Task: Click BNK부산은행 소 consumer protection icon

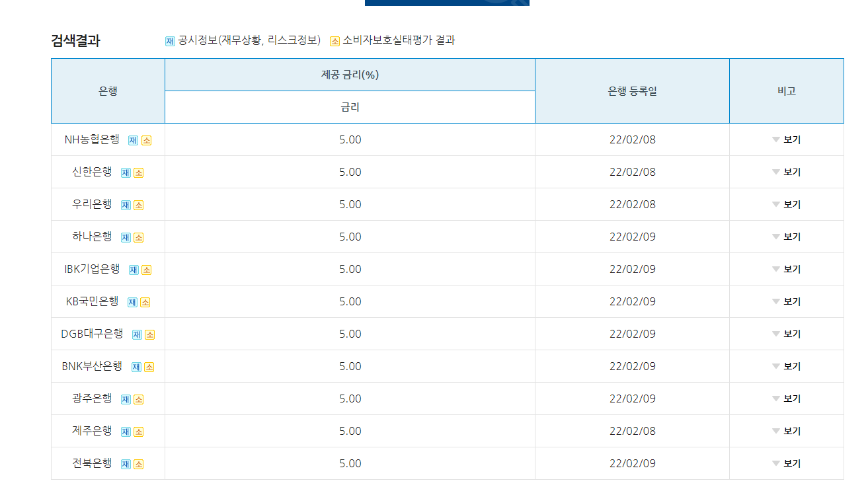Action: [149, 367]
